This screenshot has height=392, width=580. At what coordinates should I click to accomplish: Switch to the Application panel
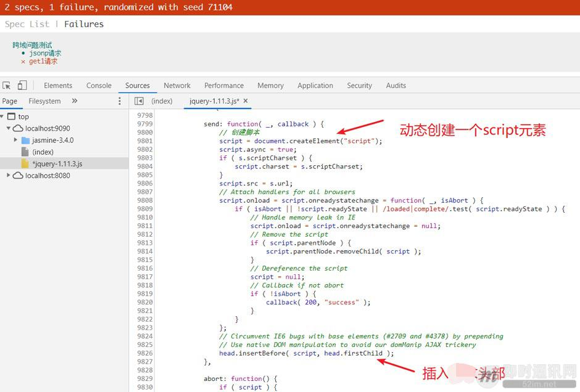click(x=315, y=85)
